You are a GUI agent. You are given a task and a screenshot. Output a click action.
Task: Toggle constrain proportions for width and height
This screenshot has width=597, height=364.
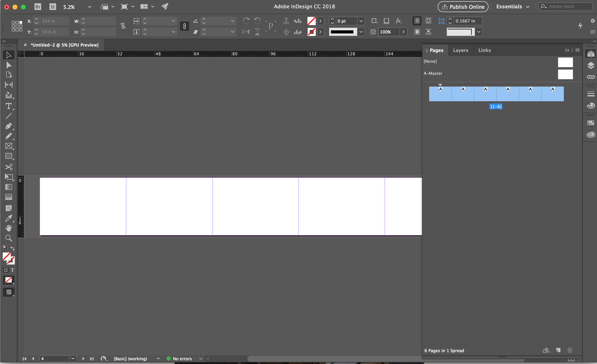pyautogui.click(x=123, y=26)
